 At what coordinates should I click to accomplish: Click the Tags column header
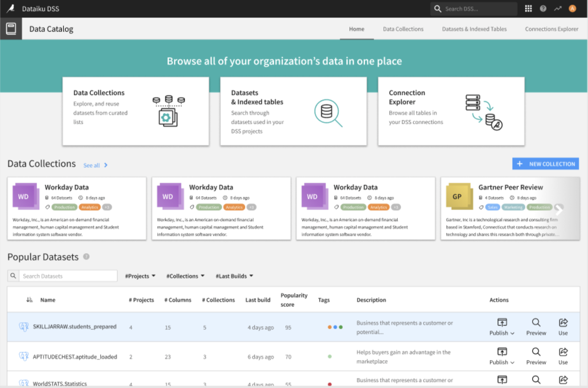324,300
